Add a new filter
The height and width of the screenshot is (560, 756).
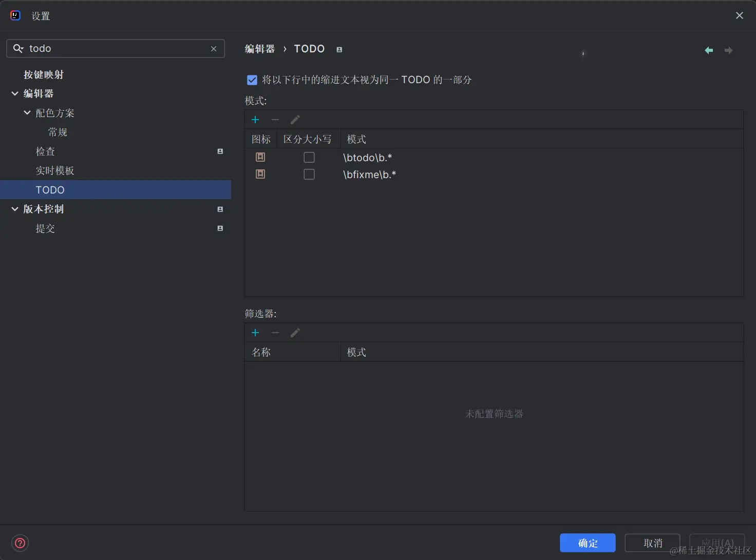click(255, 332)
